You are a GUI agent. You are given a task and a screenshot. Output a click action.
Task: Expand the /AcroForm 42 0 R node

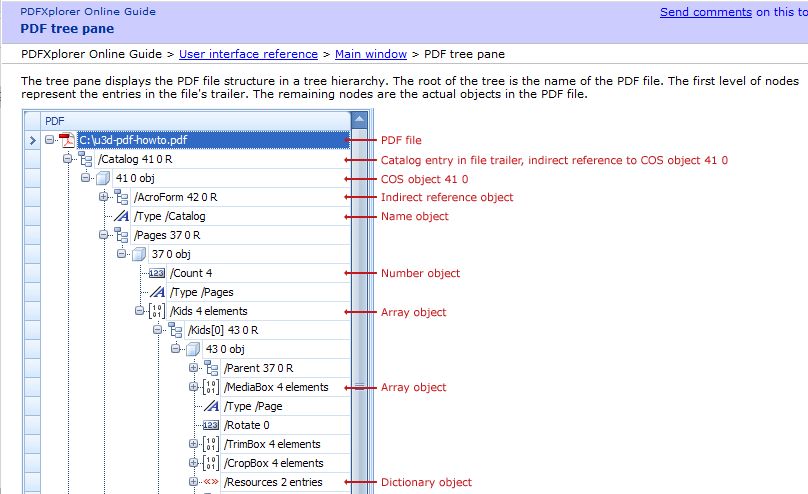[104, 197]
